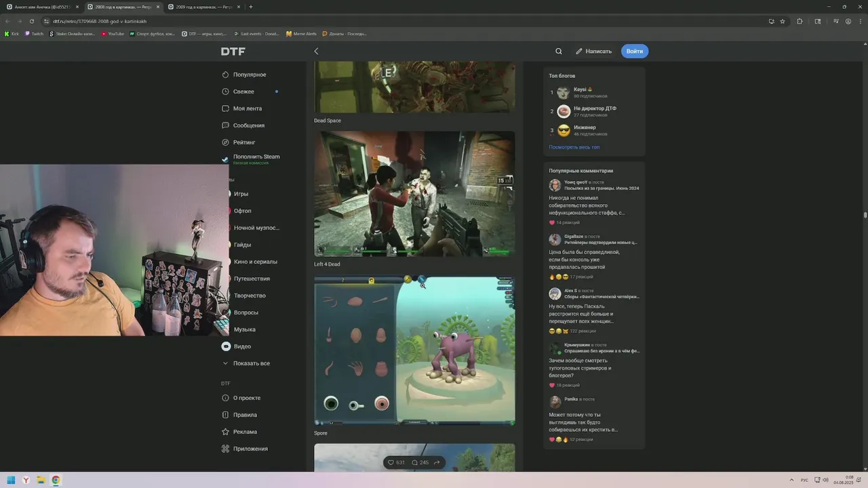
Task: Open the Kick bookmark
Action: 12,33
